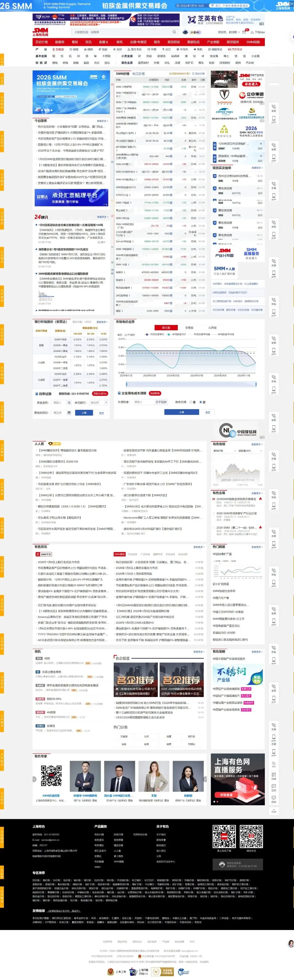Open SMM指数 in the red nav bar
This screenshot has height=980, width=294.
point(253,42)
